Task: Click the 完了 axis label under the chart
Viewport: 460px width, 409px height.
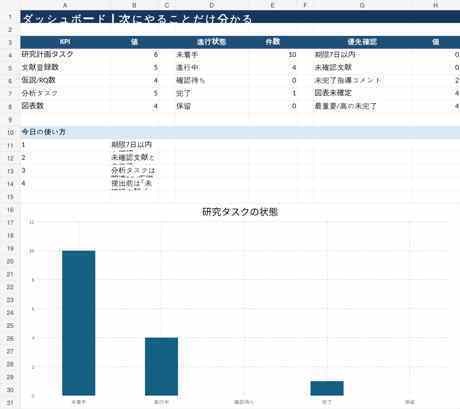Action: coord(327,402)
